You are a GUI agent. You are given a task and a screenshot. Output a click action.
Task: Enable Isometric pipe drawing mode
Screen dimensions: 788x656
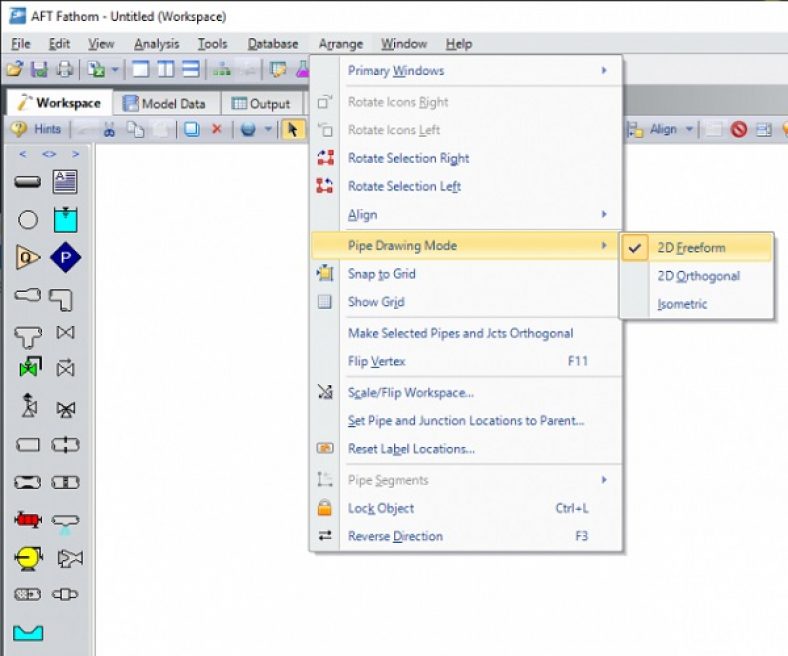(x=682, y=304)
